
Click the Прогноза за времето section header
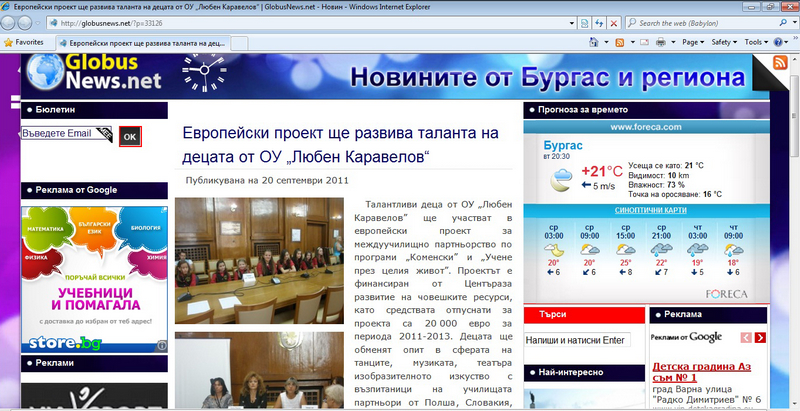[x=646, y=110]
